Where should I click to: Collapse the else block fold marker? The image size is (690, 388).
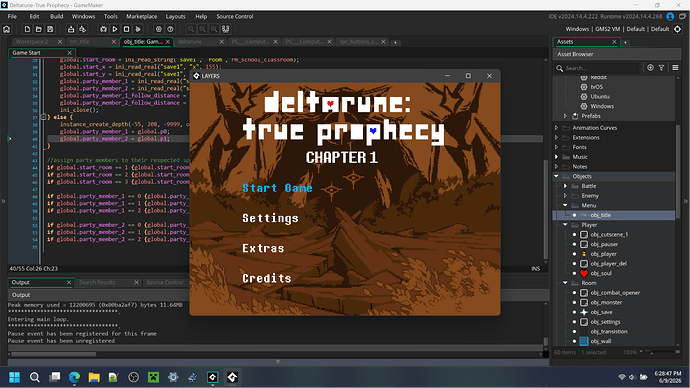click(x=43, y=117)
